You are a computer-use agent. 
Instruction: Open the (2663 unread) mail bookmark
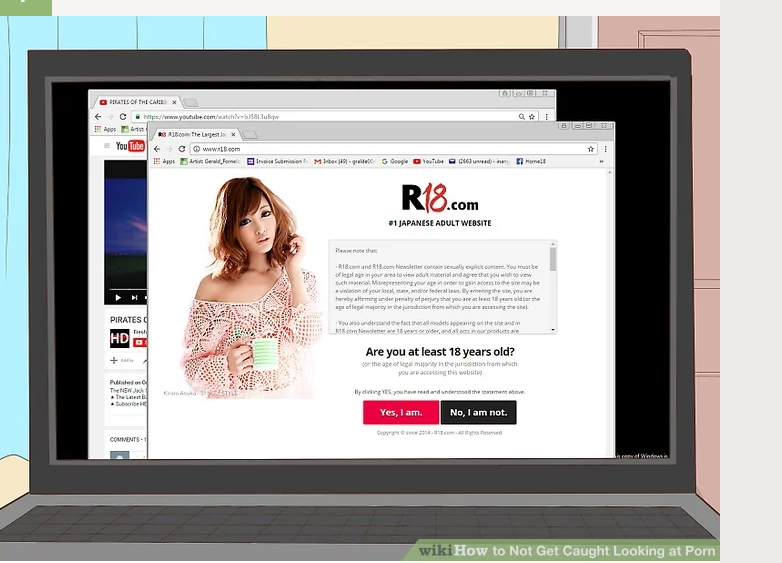coord(479,162)
